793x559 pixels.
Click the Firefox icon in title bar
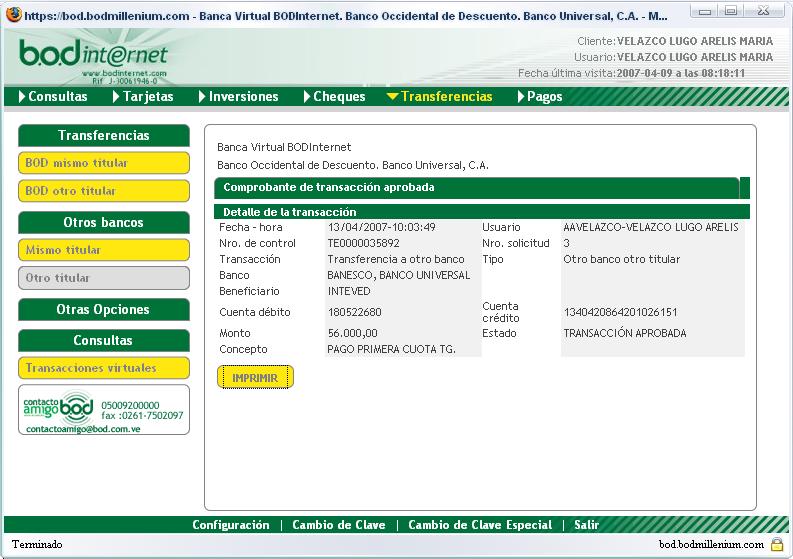pyautogui.click(x=13, y=15)
